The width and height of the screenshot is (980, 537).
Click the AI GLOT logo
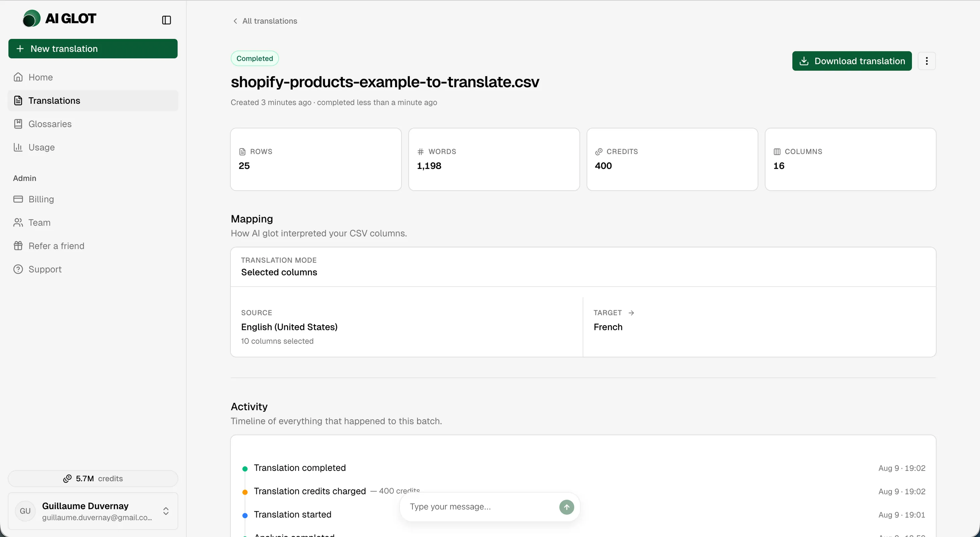click(59, 19)
